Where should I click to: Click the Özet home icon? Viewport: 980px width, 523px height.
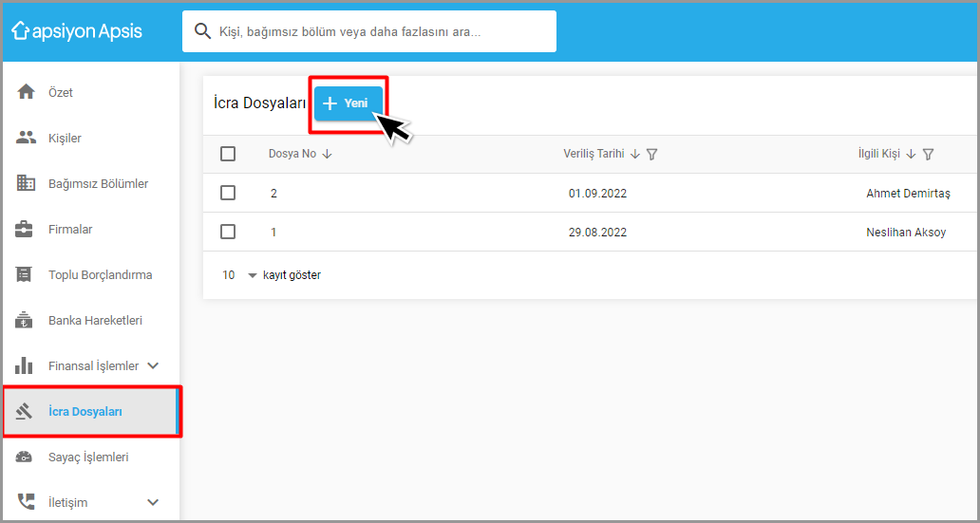[x=26, y=92]
